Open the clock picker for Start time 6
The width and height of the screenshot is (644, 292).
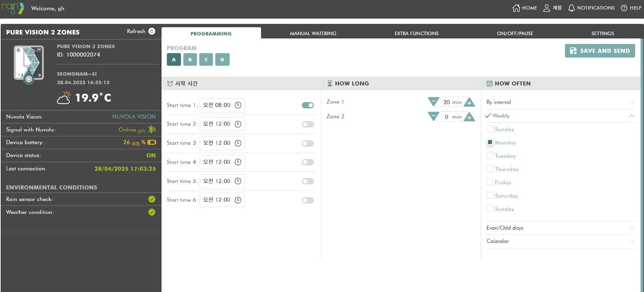pyautogui.click(x=238, y=200)
